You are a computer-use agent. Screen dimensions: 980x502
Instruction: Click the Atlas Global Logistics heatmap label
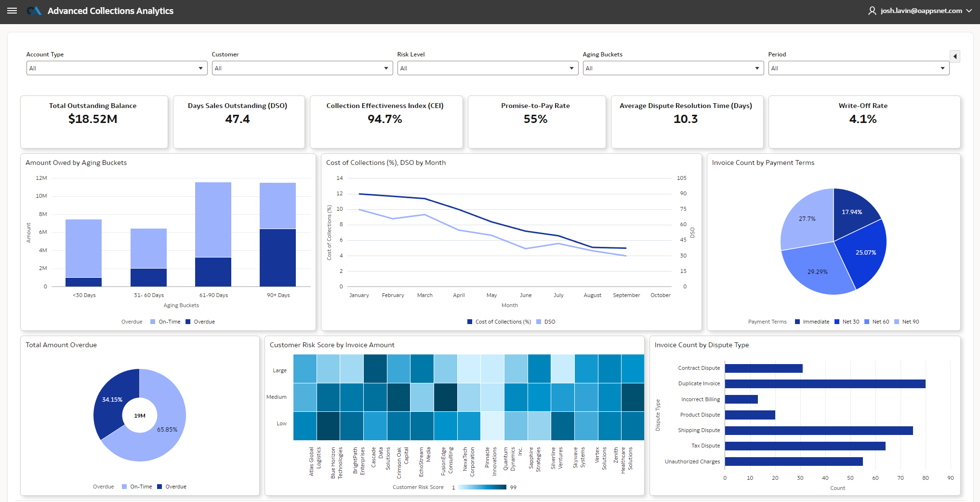315,461
